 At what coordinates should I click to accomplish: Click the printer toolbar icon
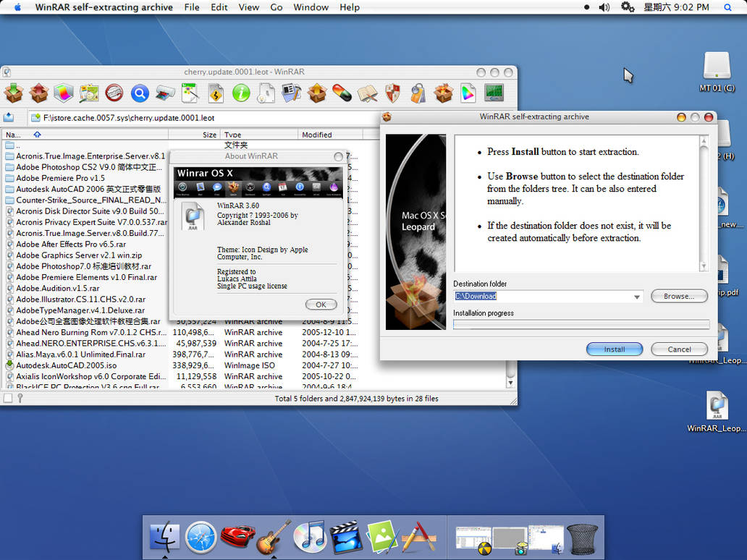[165, 93]
